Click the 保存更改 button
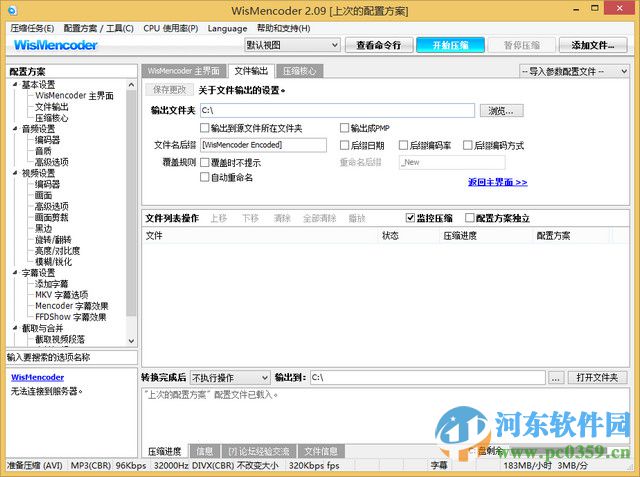Image resolution: width=640 pixels, height=477 pixels. (x=169, y=90)
